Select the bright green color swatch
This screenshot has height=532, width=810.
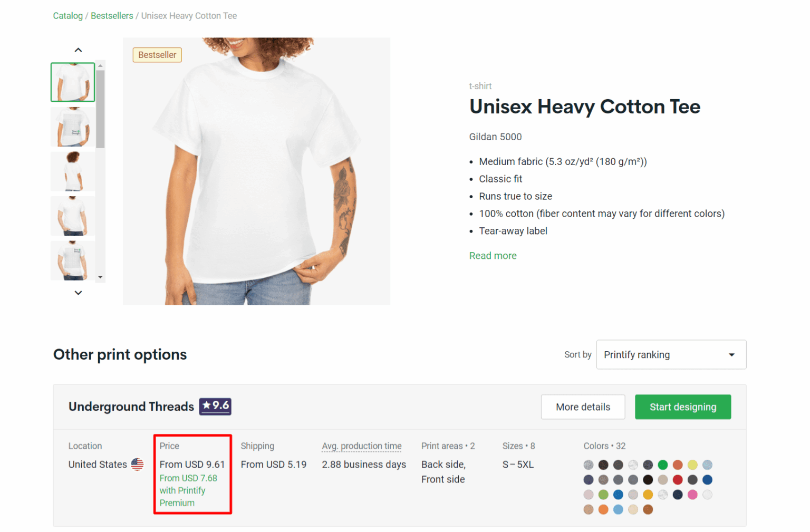pyautogui.click(x=662, y=465)
